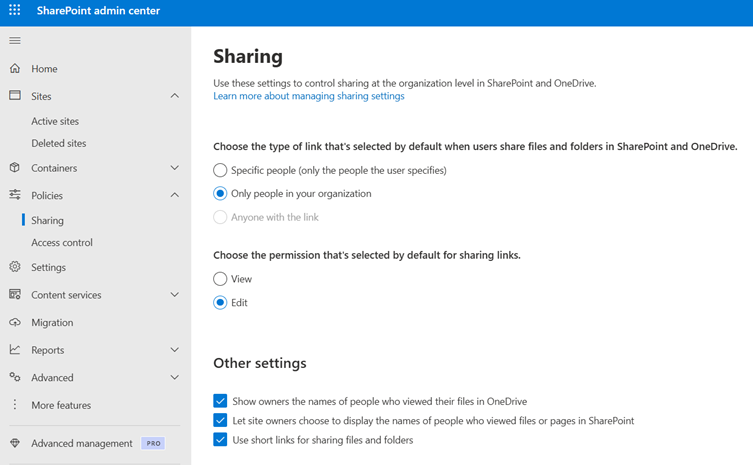This screenshot has width=753, height=465.
Task: Open the app launcher waffle icon
Action: [15, 10]
